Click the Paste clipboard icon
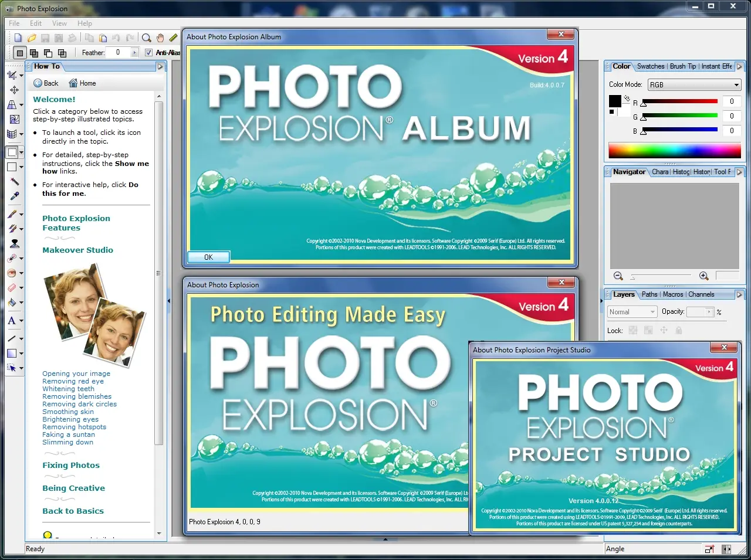This screenshot has width=751, height=560. [x=103, y=38]
